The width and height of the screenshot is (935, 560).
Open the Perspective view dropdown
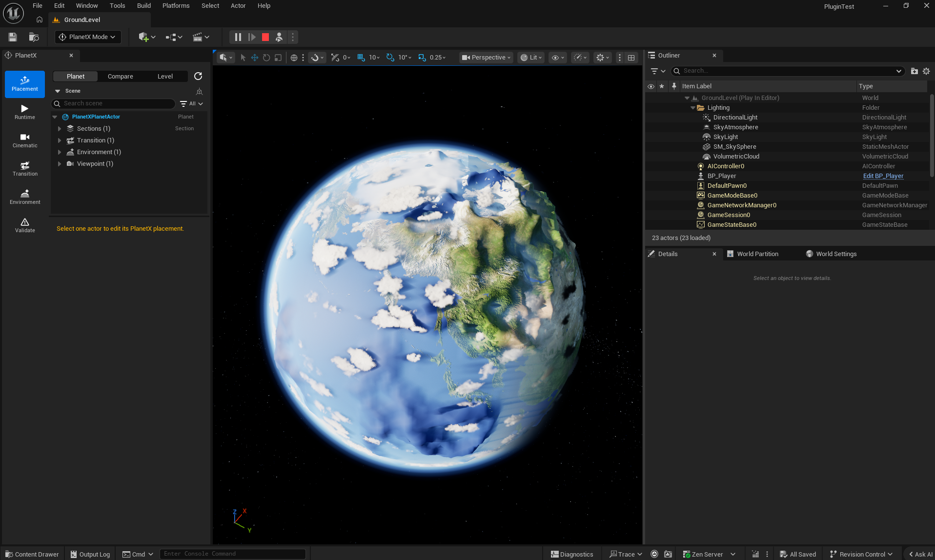point(486,58)
